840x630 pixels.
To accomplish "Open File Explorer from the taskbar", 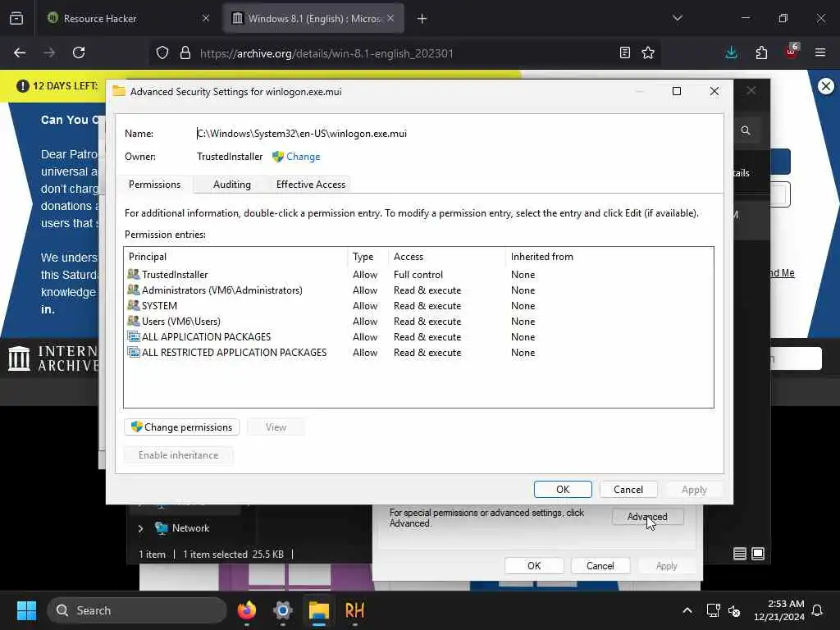I will point(319,610).
